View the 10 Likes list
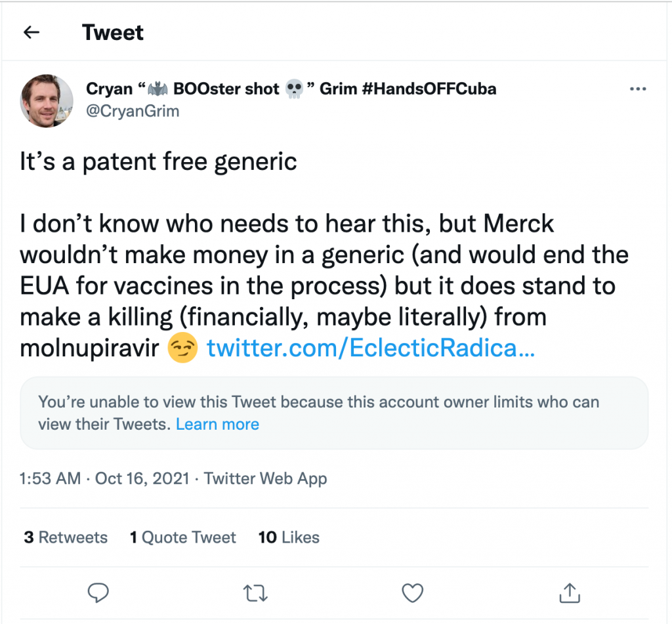The width and height of the screenshot is (672, 624). (x=289, y=537)
